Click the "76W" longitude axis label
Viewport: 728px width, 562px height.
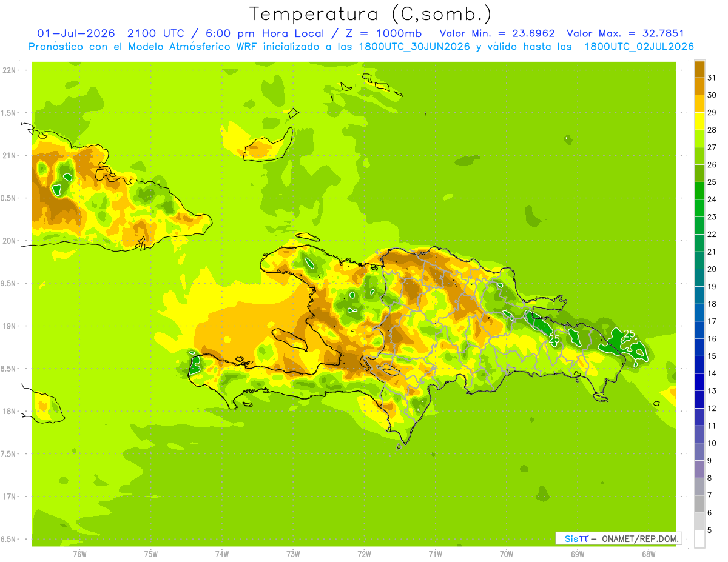[x=79, y=554]
